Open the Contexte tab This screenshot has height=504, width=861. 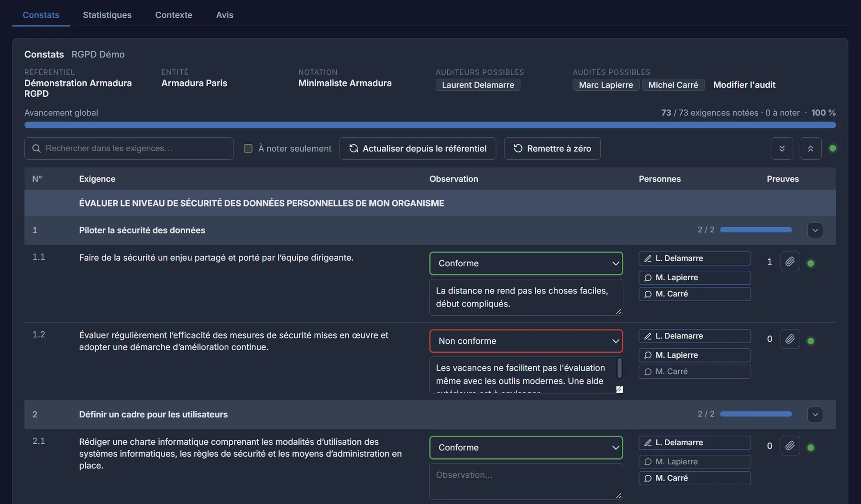tap(174, 15)
